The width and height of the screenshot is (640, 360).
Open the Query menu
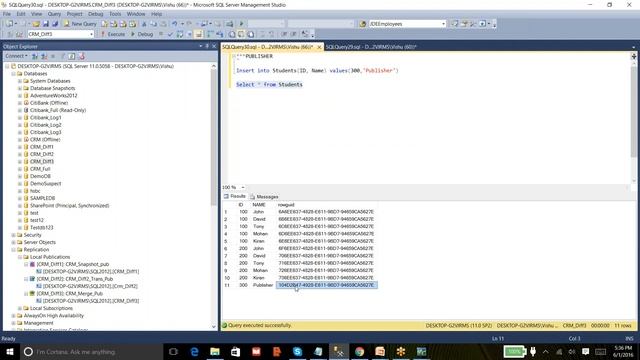coord(54,14)
